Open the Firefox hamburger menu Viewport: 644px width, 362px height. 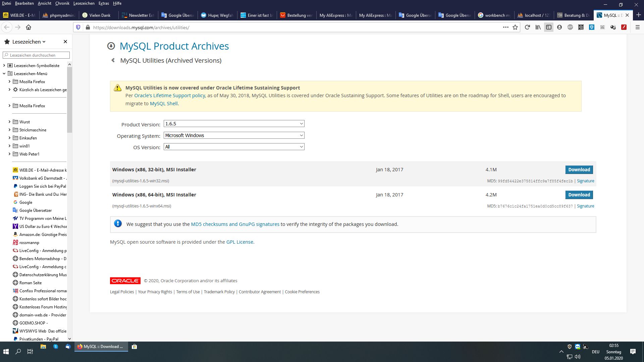tap(638, 27)
